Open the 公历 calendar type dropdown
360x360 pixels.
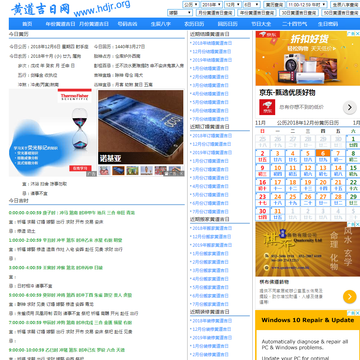click(x=191, y=5)
